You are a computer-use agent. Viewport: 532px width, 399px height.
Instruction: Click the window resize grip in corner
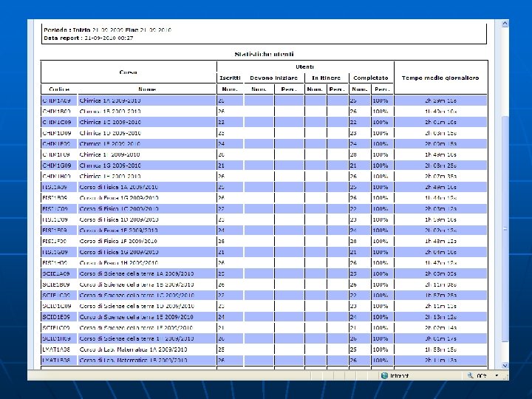505,376
